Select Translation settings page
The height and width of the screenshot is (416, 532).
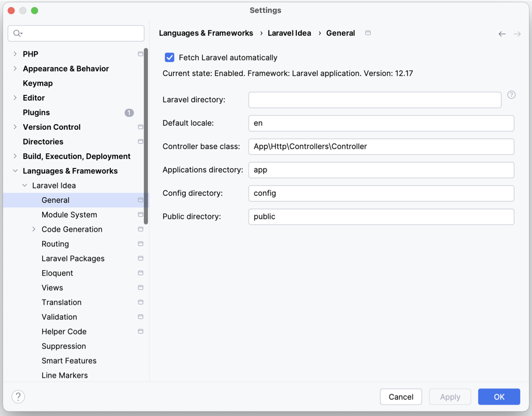[x=61, y=302]
